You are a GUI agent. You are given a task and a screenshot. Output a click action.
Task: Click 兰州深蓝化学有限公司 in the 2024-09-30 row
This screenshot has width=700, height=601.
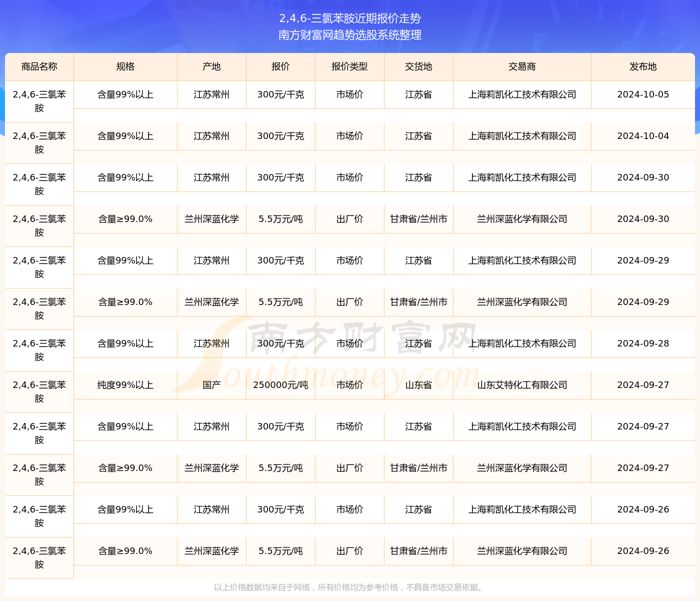522,219
